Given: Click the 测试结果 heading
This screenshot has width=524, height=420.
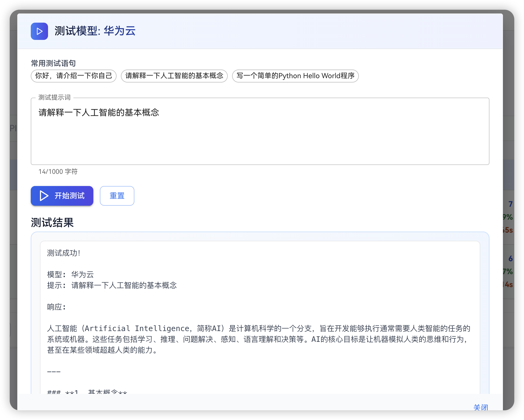Looking at the screenshot, I should pos(52,223).
